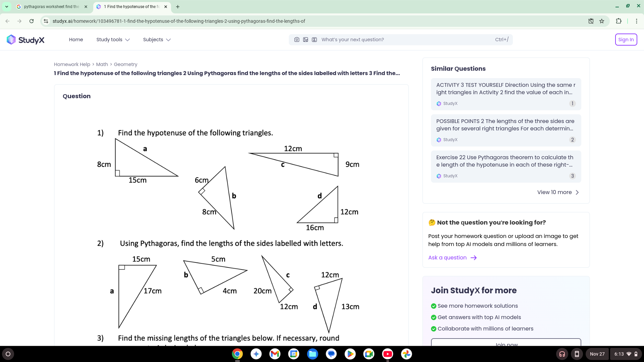Open the Extensions puzzle icon

pyautogui.click(x=619, y=21)
